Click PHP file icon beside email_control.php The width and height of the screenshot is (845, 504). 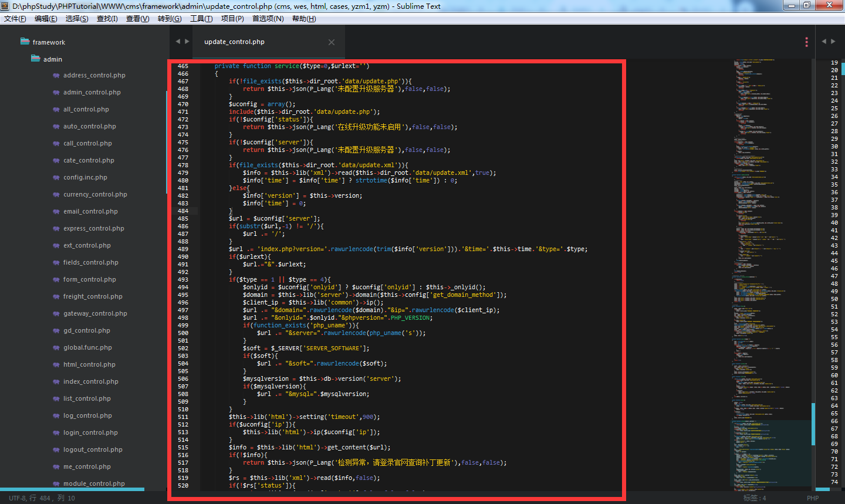click(56, 211)
